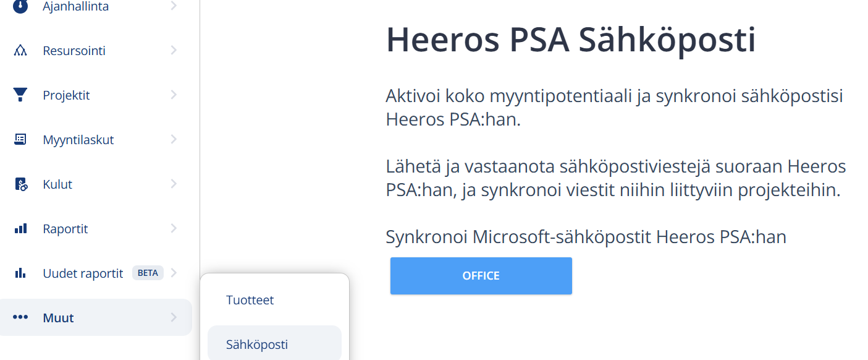Click the Uudet raportit chart icon
The width and height of the screenshot is (868, 360).
pyautogui.click(x=20, y=273)
